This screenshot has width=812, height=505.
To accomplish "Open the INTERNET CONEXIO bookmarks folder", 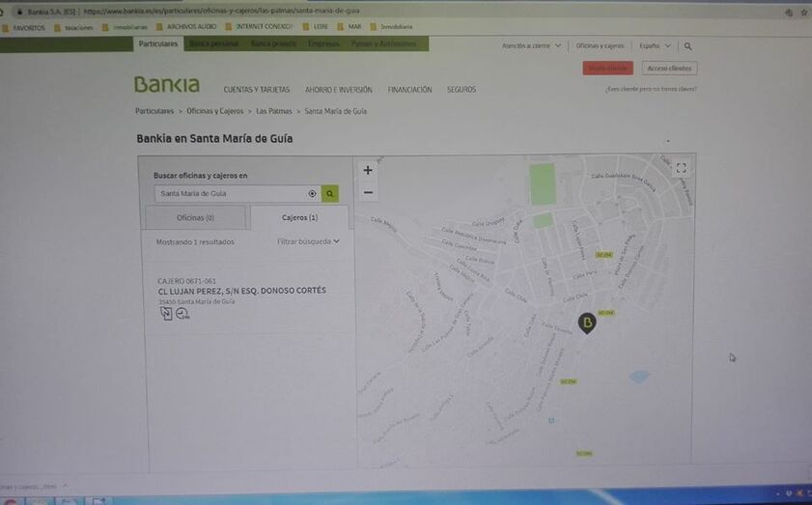I will point(259,26).
